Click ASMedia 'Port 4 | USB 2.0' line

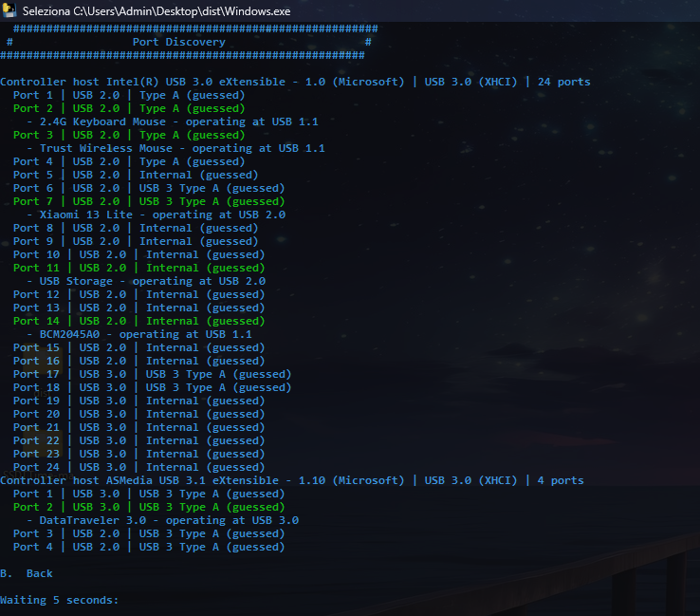pos(149,547)
